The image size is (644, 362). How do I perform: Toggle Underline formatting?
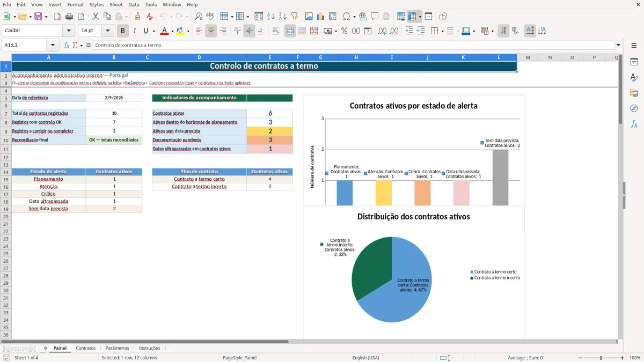[x=145, y=31]
